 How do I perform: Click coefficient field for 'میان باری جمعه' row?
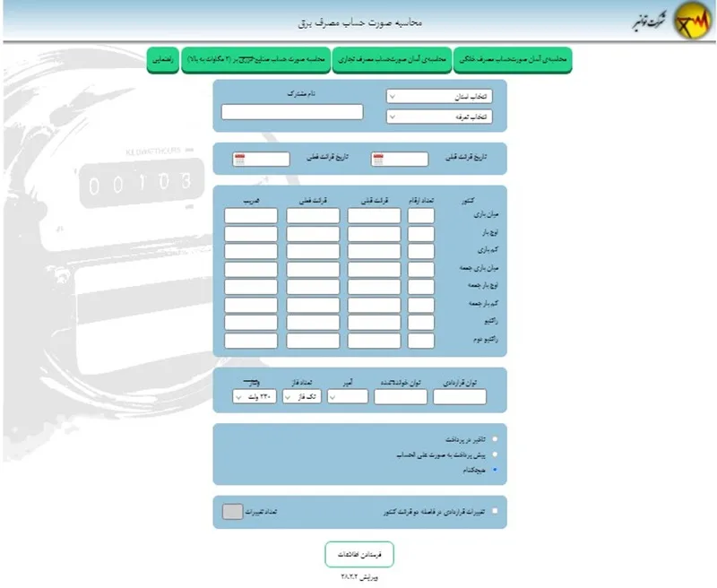tap(251, 269)
